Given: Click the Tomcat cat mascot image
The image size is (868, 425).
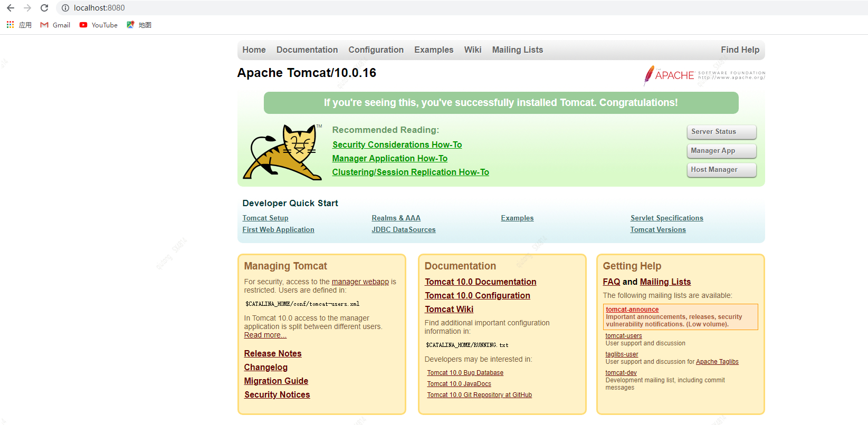Looking at the screenshot, I should (x=282, y=152).
